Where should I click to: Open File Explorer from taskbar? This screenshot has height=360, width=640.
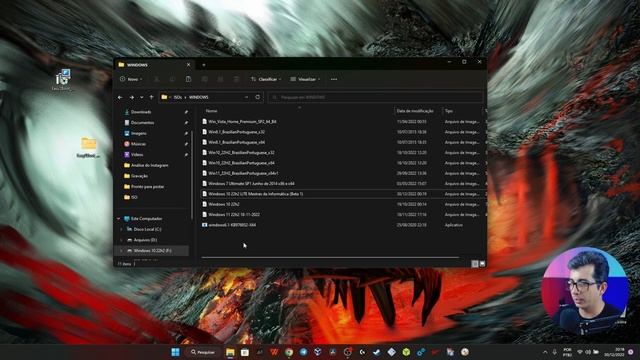230,352
